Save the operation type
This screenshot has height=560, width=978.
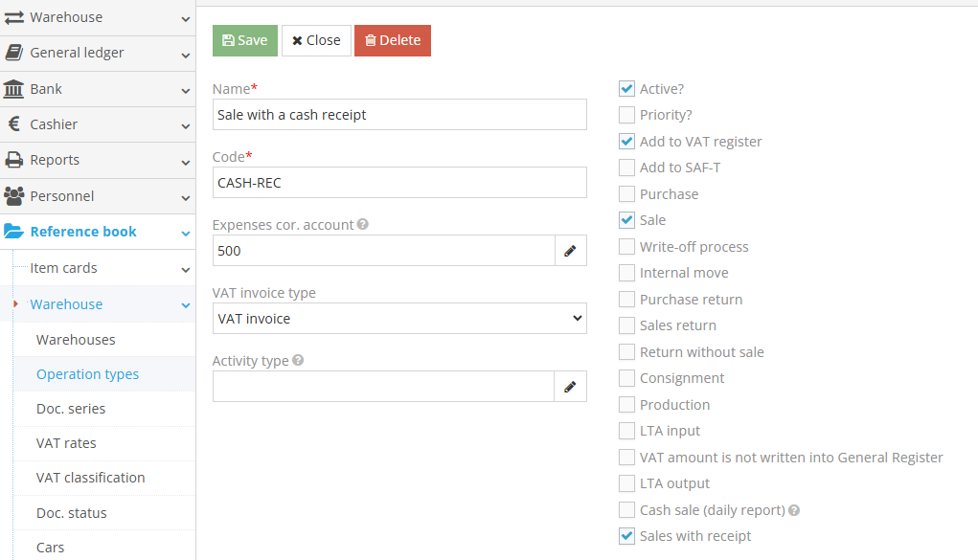[x=244, y=40]
